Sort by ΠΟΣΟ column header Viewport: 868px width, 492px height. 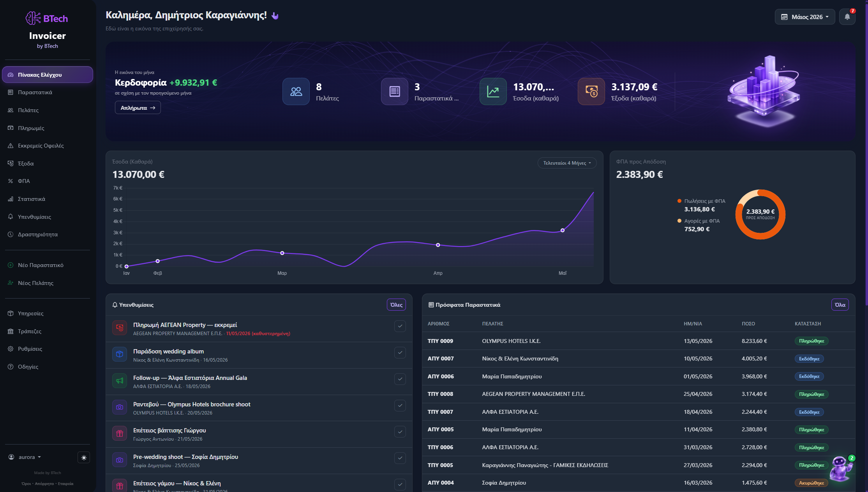pyautogui.click(x=748, y=324)
